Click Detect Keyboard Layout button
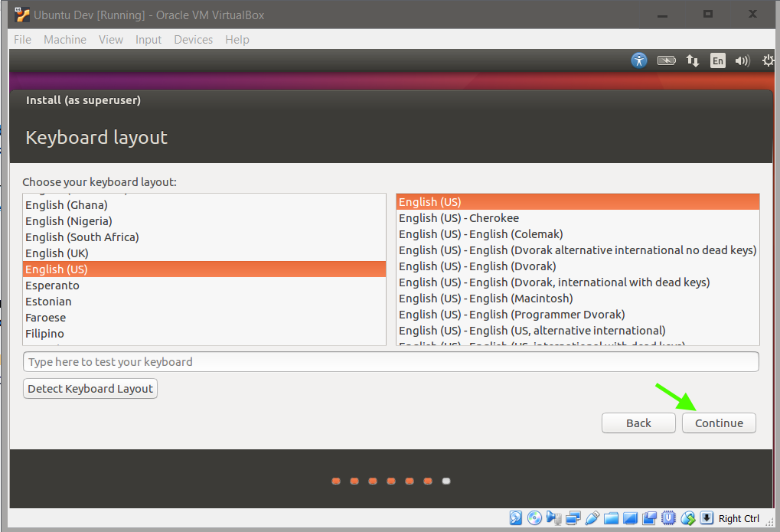 [x=90, y=389]
